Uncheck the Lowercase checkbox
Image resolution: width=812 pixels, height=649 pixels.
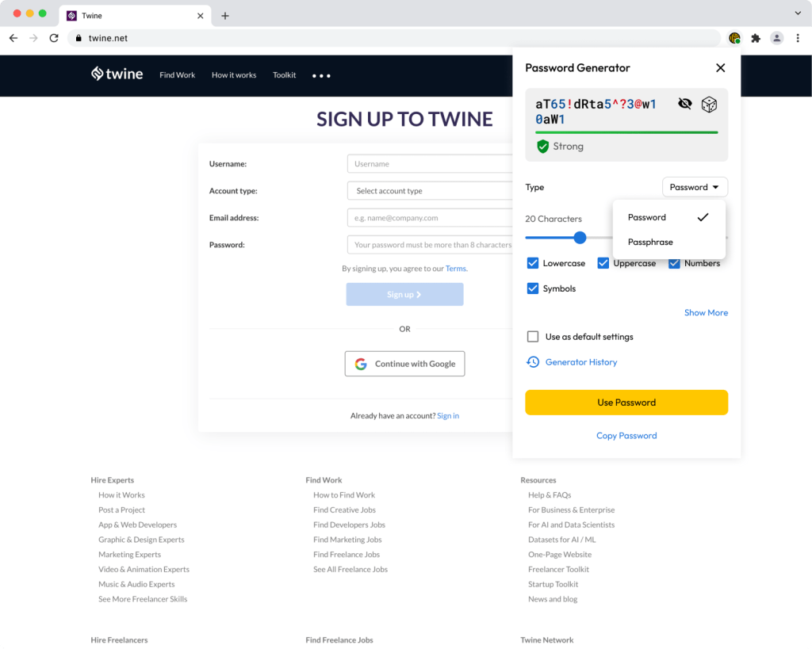coord(533,263)
